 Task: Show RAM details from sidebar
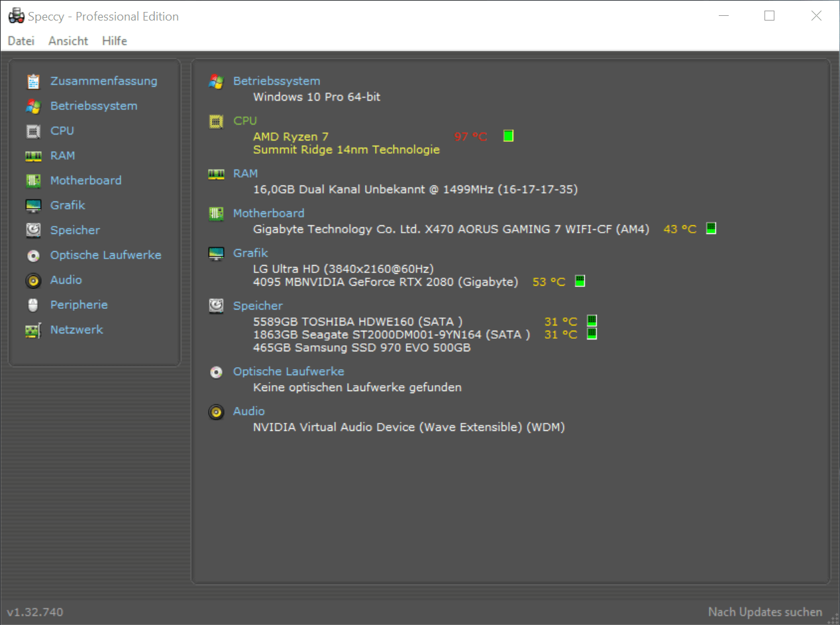63,156
